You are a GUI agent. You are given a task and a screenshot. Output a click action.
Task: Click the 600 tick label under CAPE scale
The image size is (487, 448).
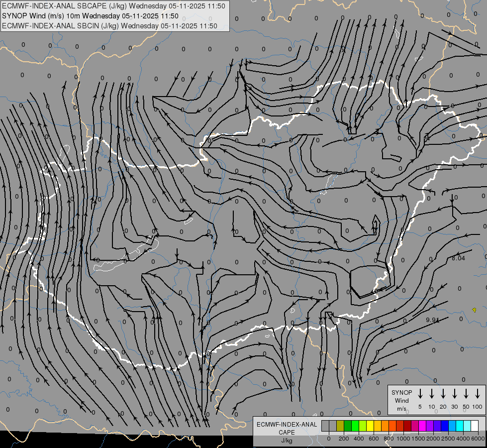point(374,439)
